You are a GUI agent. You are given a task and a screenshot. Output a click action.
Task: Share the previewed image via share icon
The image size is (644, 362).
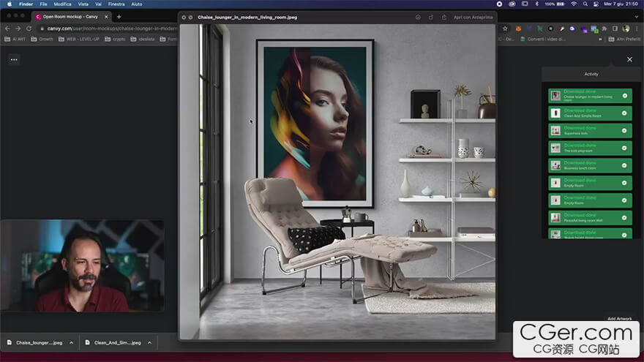click(x=444, y=18)
